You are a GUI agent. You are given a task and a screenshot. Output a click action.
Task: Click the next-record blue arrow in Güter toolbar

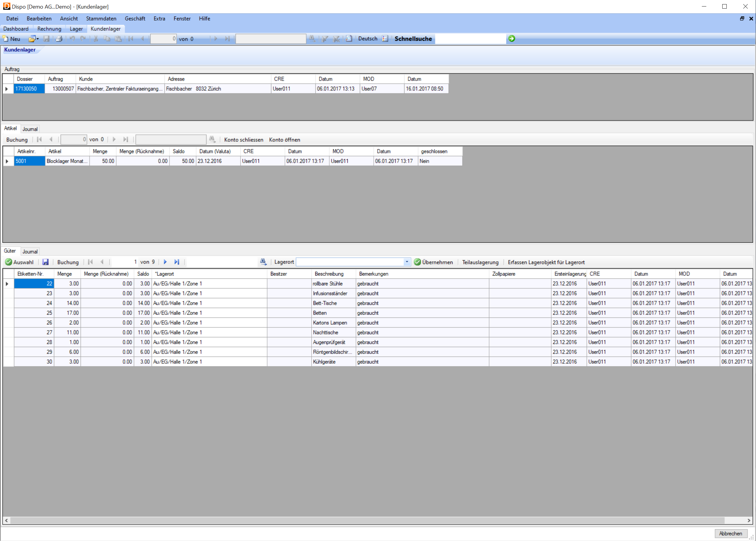click(x=165, y=262)
